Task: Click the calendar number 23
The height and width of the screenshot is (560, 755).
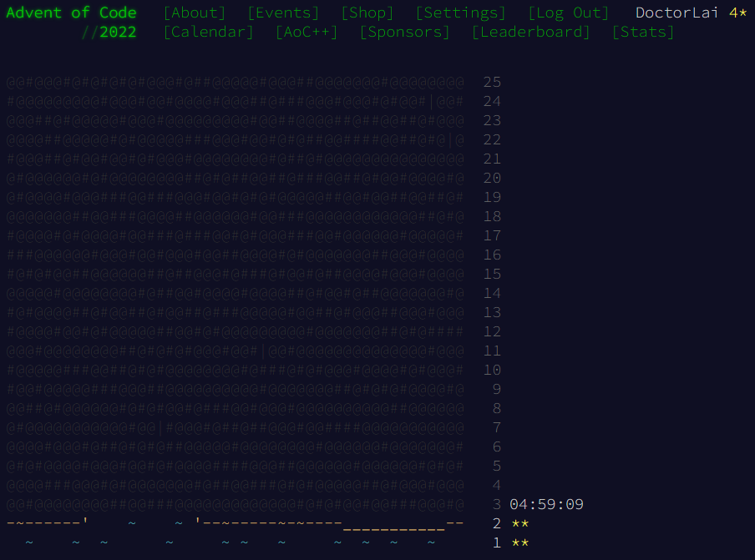Action: (492, 120)
